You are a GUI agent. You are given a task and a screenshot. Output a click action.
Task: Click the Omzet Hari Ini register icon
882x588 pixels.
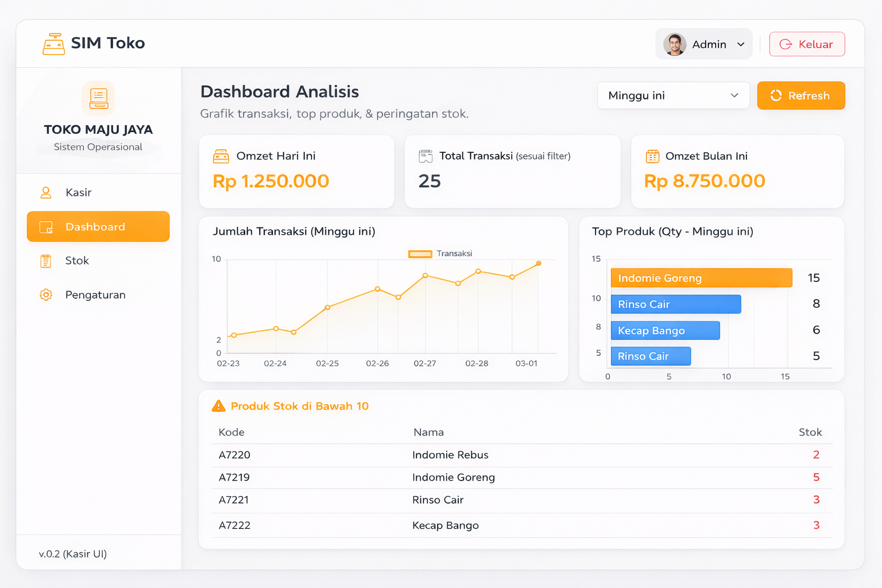point(221,156)
